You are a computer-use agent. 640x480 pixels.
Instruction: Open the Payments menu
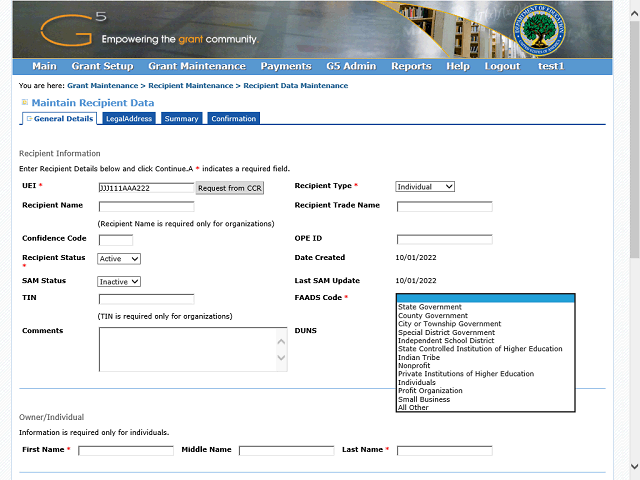coord(285,66)
